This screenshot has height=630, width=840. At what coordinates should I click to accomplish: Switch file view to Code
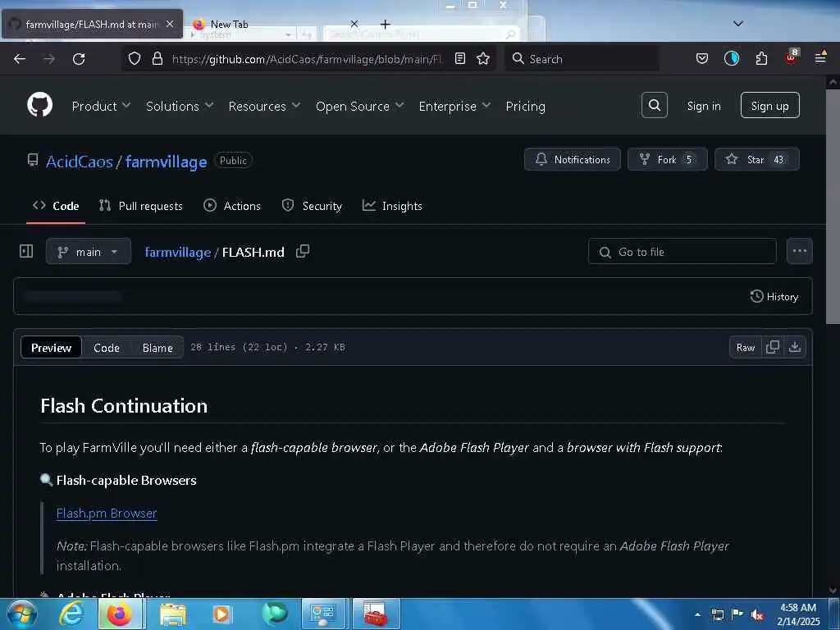pyautogui.click(x=107, y=348)
